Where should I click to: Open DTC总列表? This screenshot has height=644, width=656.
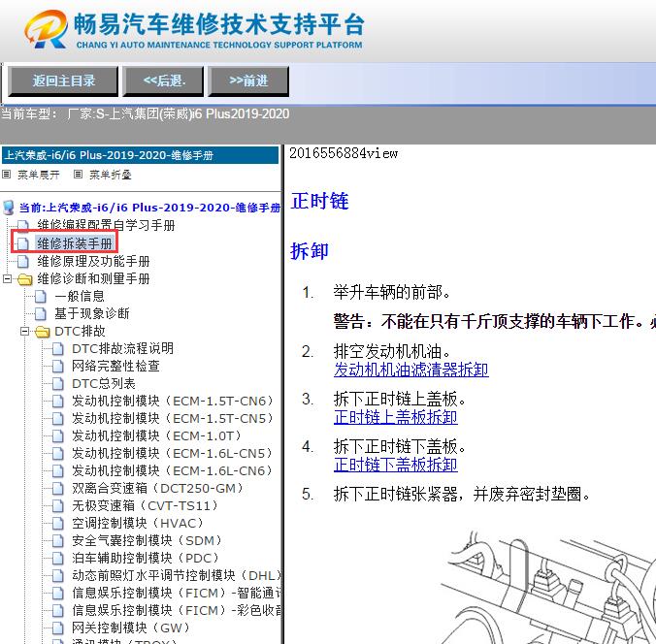tap(104, 383)
